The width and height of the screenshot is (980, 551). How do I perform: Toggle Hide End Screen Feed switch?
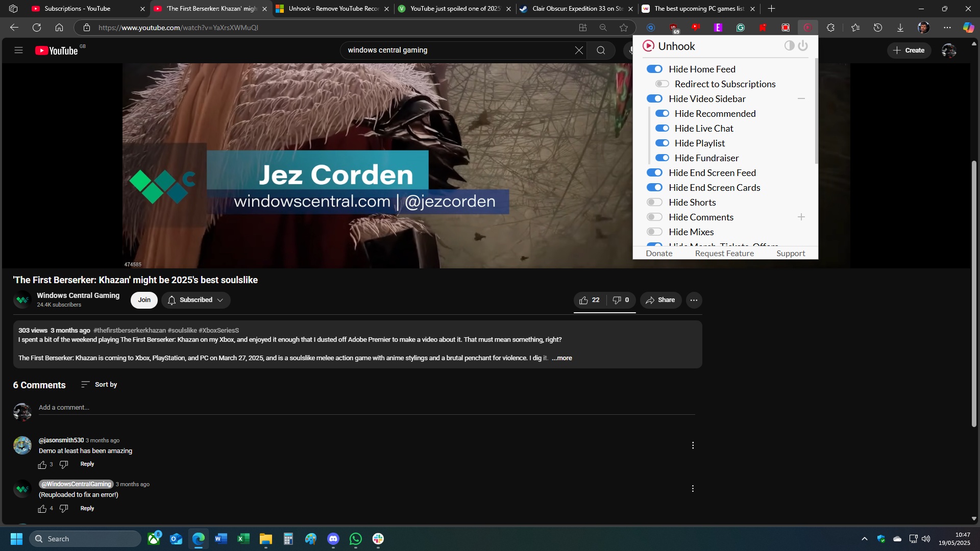coord(654,172)
